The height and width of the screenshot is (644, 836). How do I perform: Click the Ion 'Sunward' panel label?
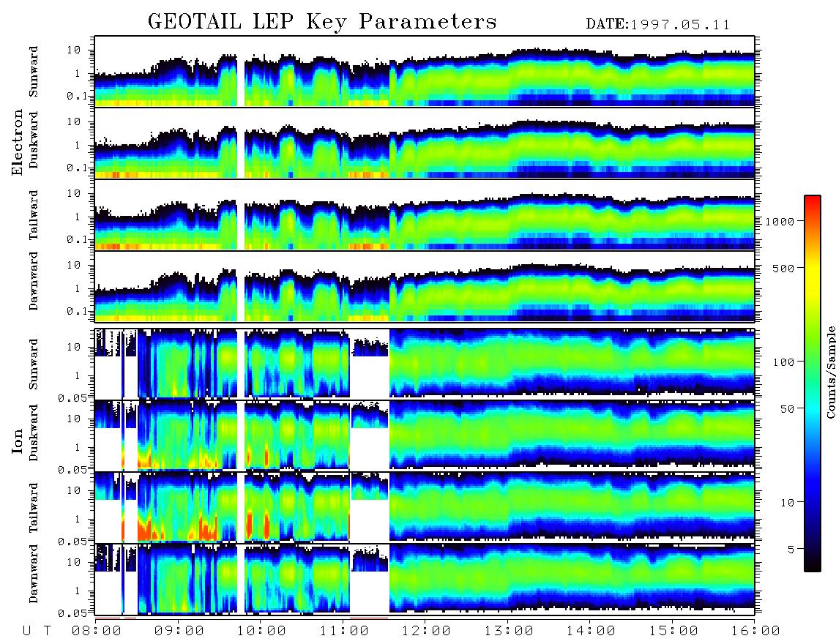coord(34,364)
